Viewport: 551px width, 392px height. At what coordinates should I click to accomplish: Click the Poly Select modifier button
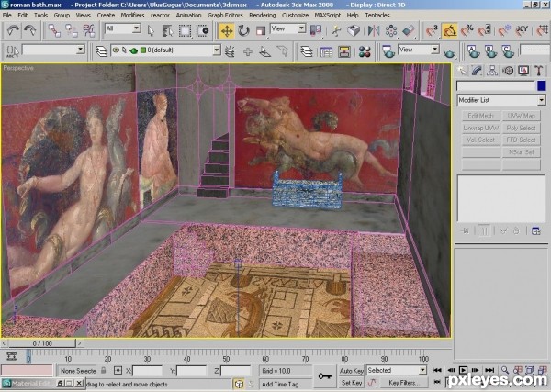point(521,128)
